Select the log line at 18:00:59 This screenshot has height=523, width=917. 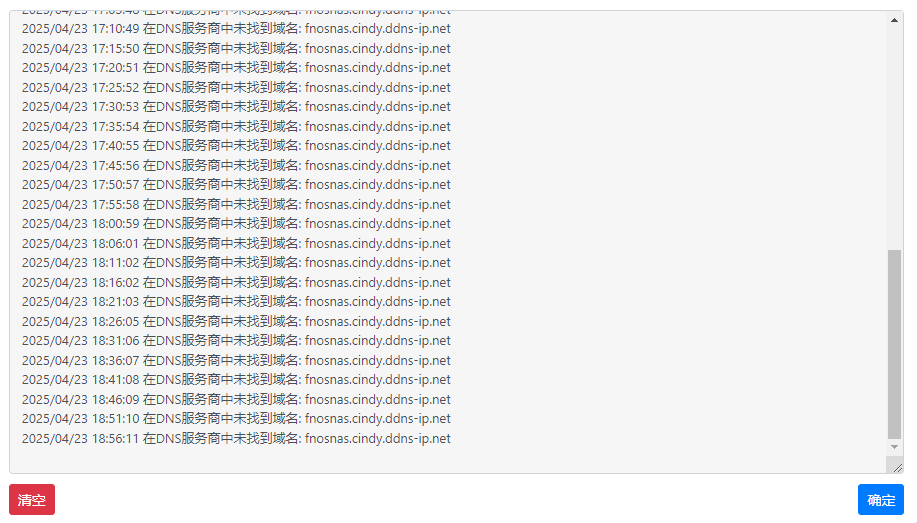pyautogui.click(x=236, y=223)
